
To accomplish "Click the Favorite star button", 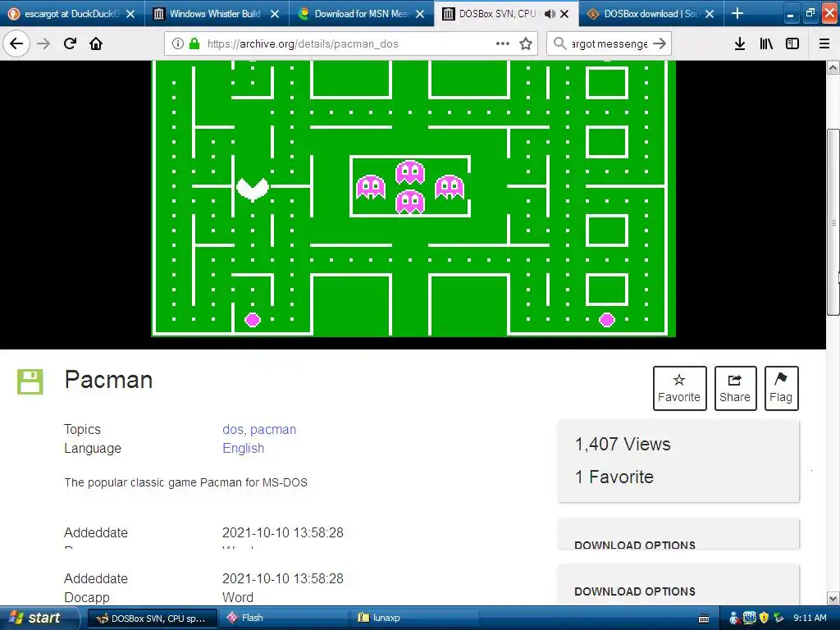I will click(x=679, y=388).
